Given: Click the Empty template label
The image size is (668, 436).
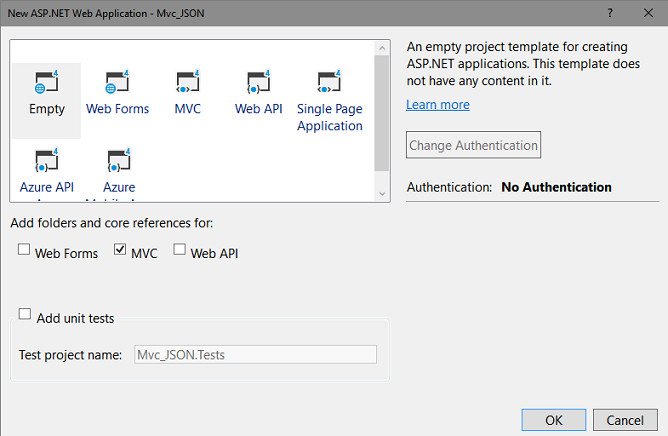Looking at the screenshot, I should [x=46, y=109].
